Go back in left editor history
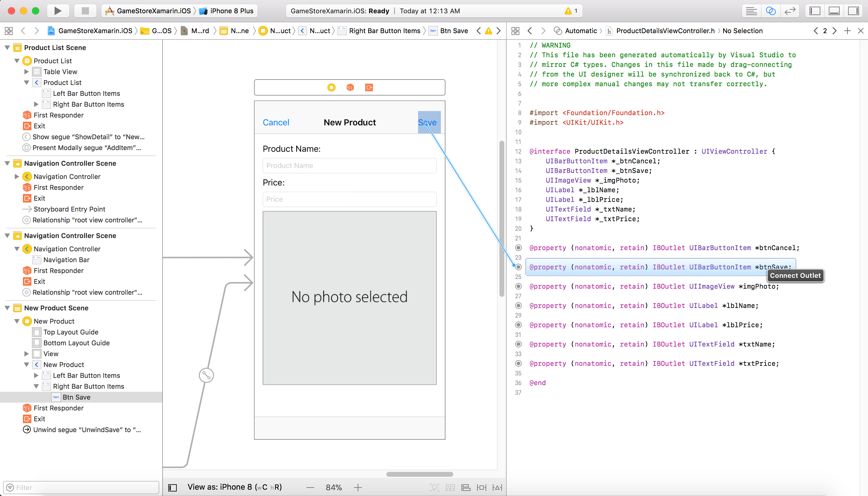The width and height of the screenshot is (868, 496). (x=23, y=31)
